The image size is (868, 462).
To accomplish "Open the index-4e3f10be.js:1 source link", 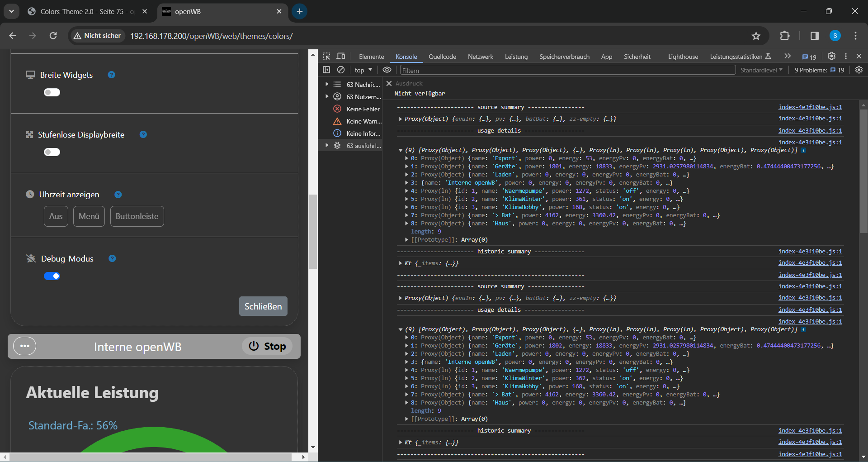I will pos(810,107).
